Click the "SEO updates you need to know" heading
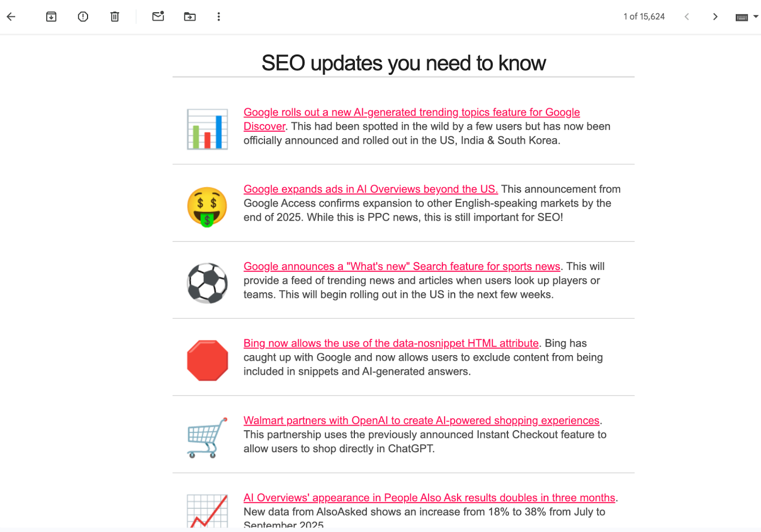 403,63
